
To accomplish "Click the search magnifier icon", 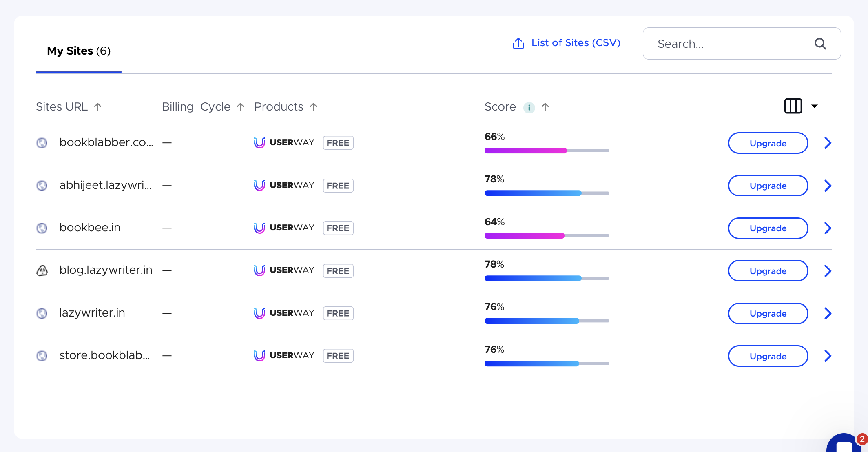I will click(820, 44).
